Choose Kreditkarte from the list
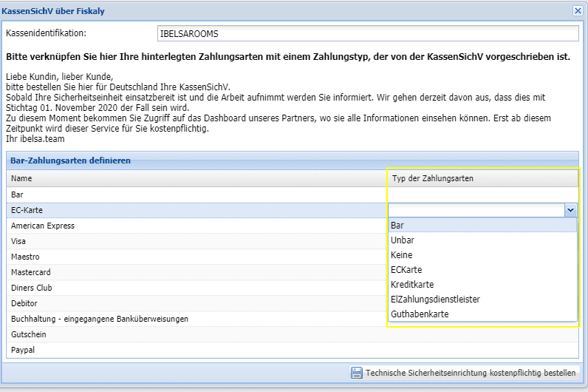This screenshot has height=392, width=588. point(411,285)
